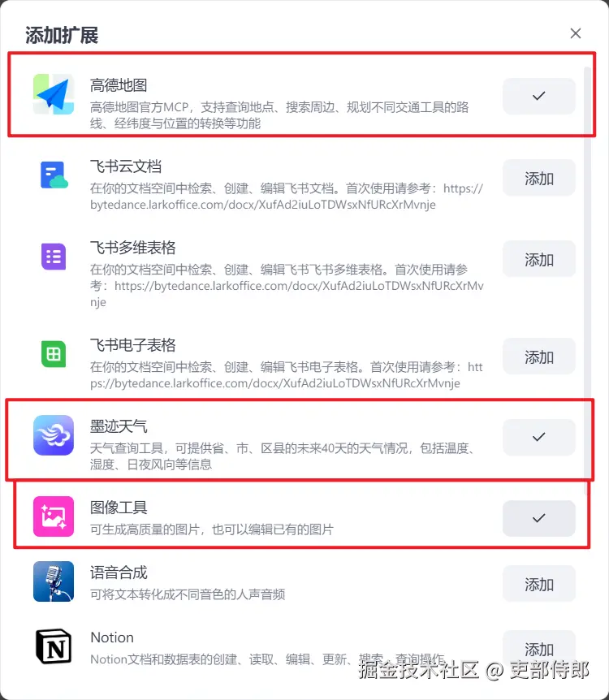This screenshot has height=700, width=609.
Task: Open the larkoffice link under 飞书云文档
Action: 286,197
